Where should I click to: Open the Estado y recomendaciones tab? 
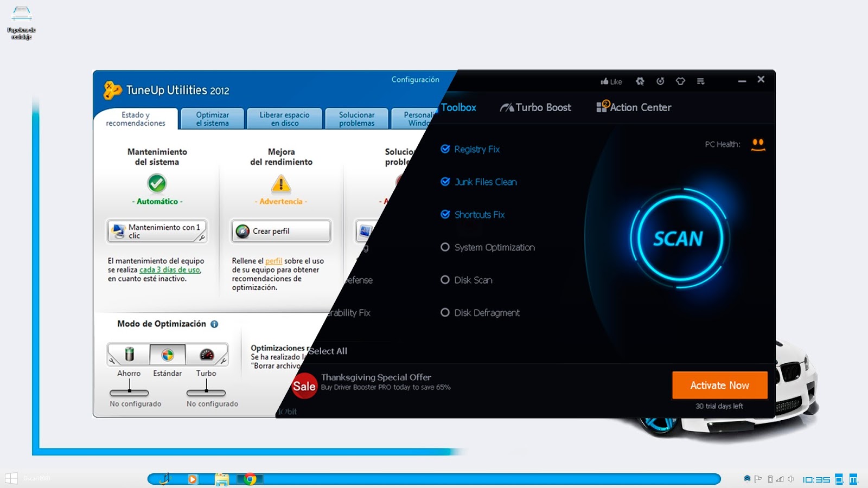[136, 119]
